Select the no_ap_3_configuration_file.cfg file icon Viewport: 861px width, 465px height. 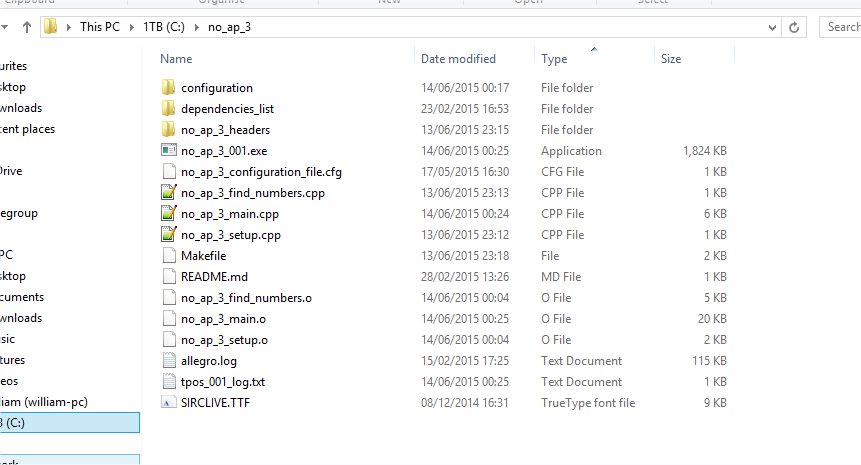coord(168,172)
